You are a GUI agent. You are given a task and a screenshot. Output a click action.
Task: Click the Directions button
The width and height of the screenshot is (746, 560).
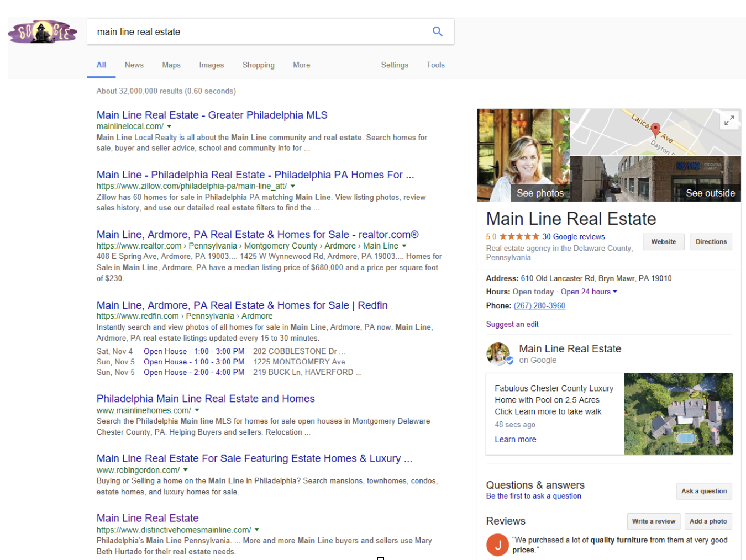click(711, 242)
